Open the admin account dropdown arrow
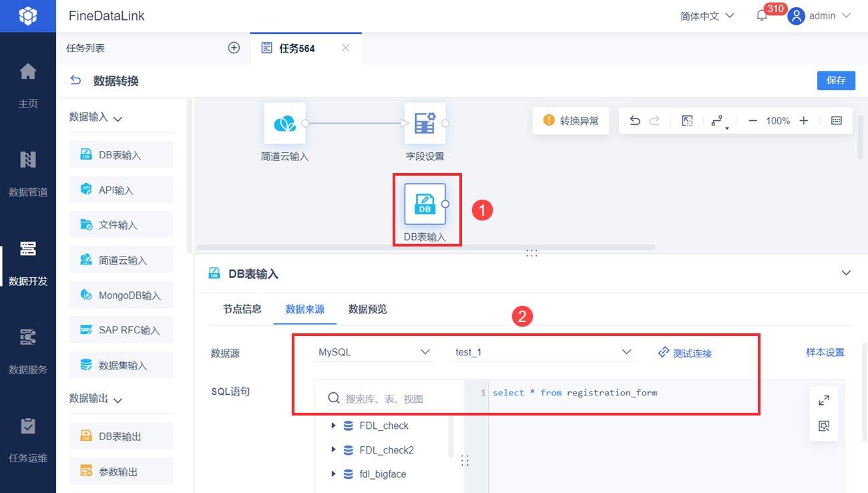The image size is (868, 493). [x=846, y=15]
